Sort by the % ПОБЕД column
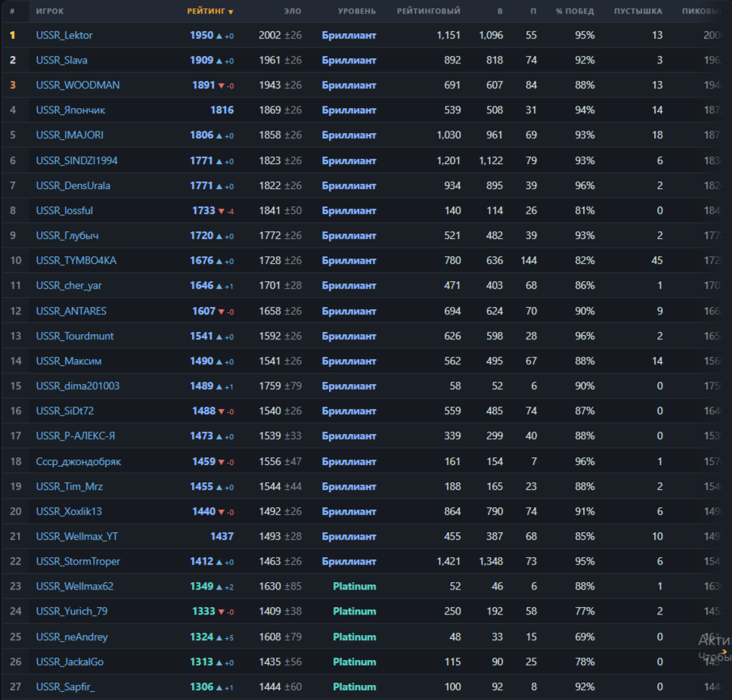This screenshot has height=700, width=732. [575, 11]
